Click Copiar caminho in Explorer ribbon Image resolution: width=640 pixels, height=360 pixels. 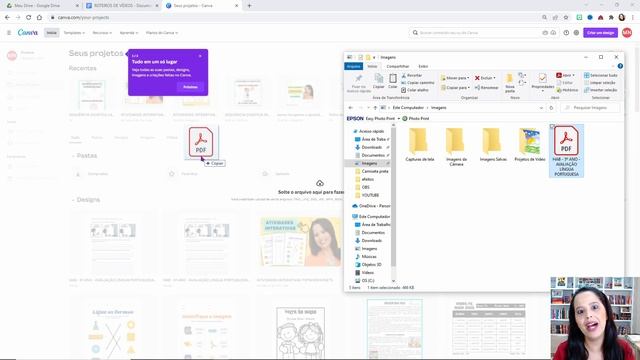[418, 82]
